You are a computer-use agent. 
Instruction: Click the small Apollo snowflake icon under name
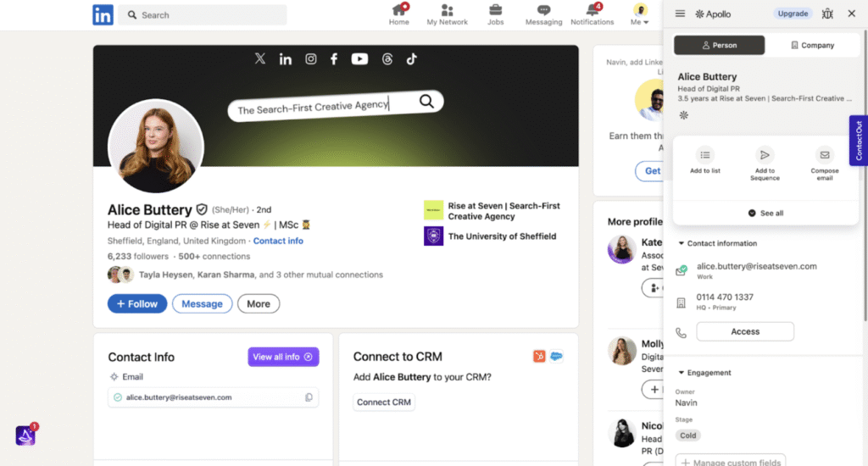pyautogui.click(x=684, y=115)
